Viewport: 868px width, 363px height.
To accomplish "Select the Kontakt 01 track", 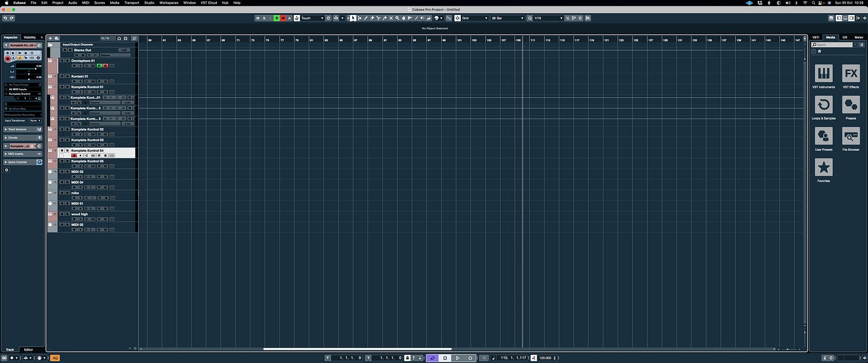I will [x=80, y=76].
